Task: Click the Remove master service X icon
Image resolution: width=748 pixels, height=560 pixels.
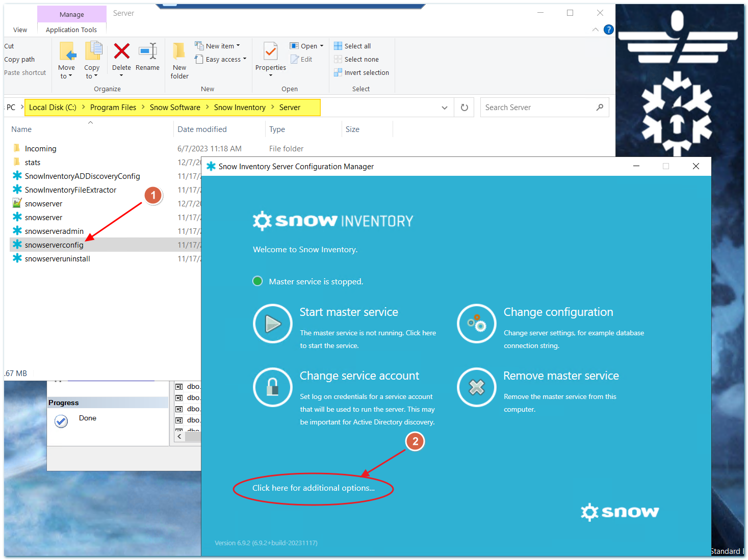Action: point(477,387)
